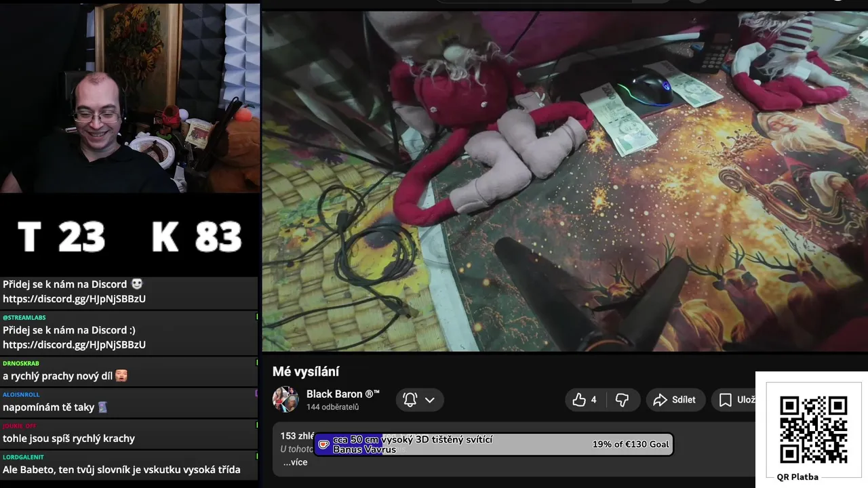This screenshot has width=868, height=488.
Task: Click the video title Mé vysílání
Action: (x=306, y=371)
